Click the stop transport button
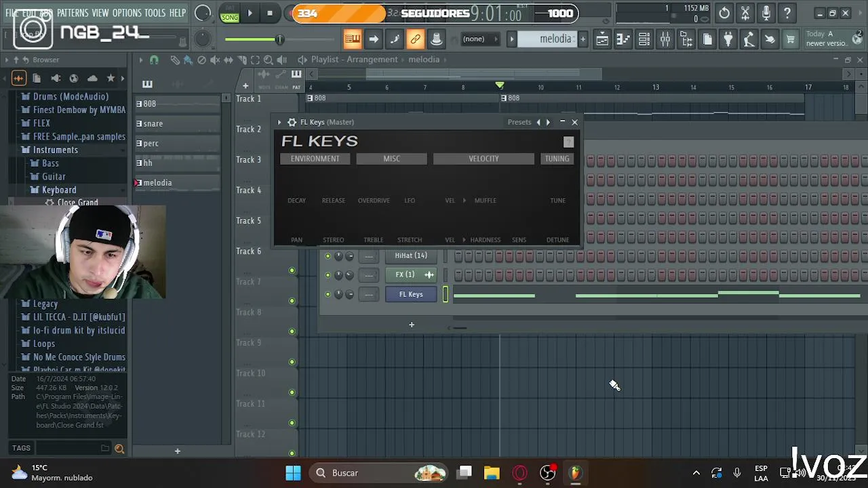Screen dimensions: 868x488 [x=270, y=13]
